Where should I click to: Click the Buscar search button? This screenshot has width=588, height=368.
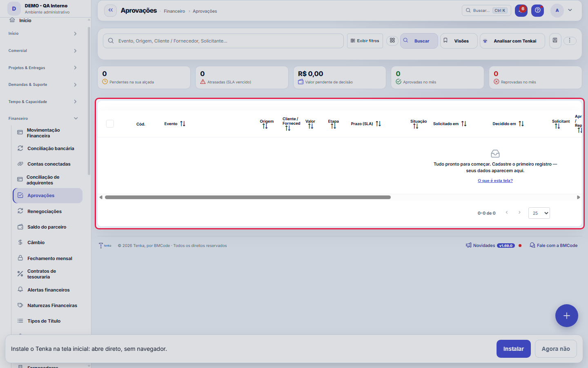tap(419, 41)
